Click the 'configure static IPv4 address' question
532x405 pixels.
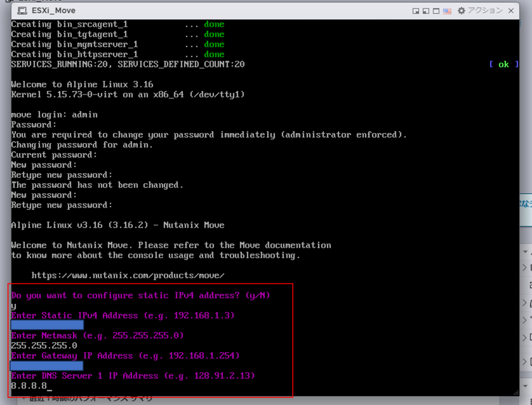click(141, 295)
